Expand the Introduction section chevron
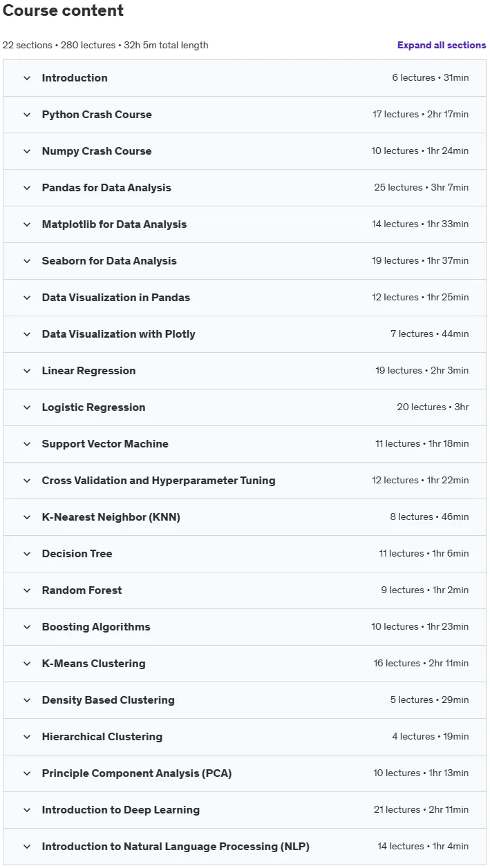This screenshot has height=868, width=490. click(x=27, y=78)
